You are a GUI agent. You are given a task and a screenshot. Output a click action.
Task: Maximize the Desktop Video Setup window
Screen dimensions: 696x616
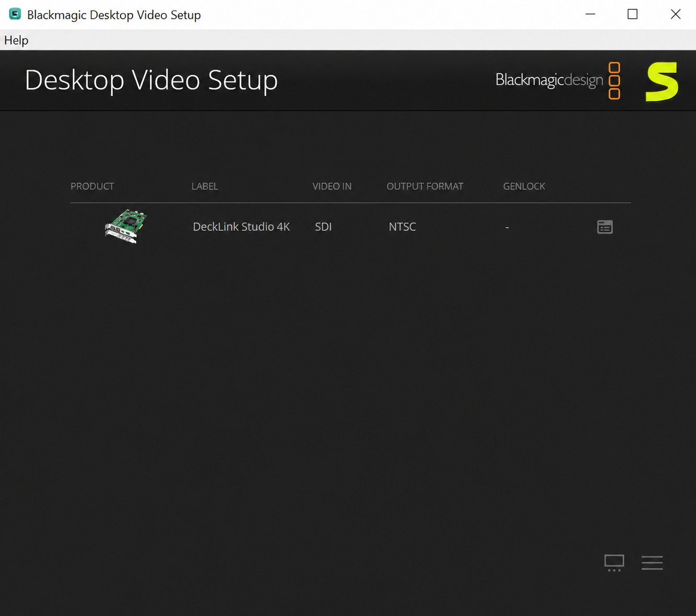click(x=632, y=14)
